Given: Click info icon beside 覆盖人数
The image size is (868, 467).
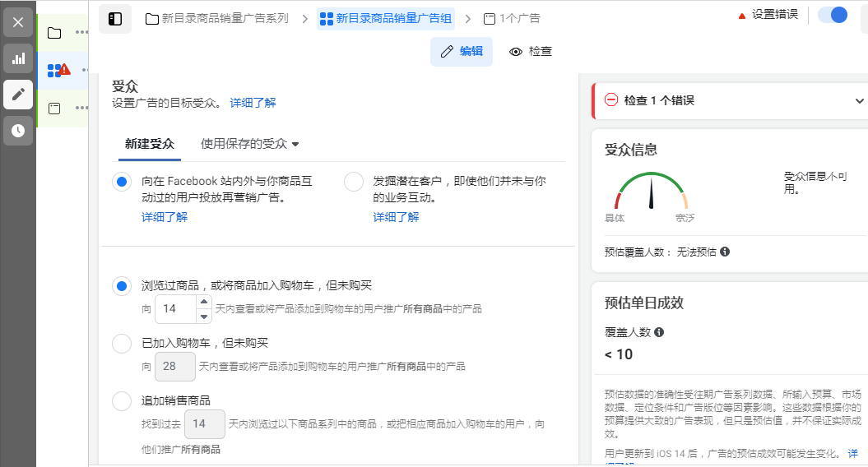Looking at the screenshot, I should (659, 332).
